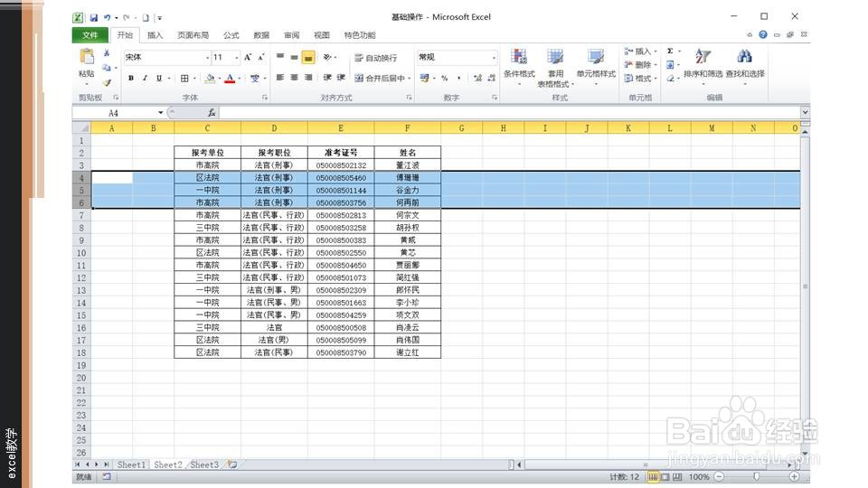Click the Help question mark icon
This screenshot has width=868, height=488.
pyautogui.click(x=763, y=34)
